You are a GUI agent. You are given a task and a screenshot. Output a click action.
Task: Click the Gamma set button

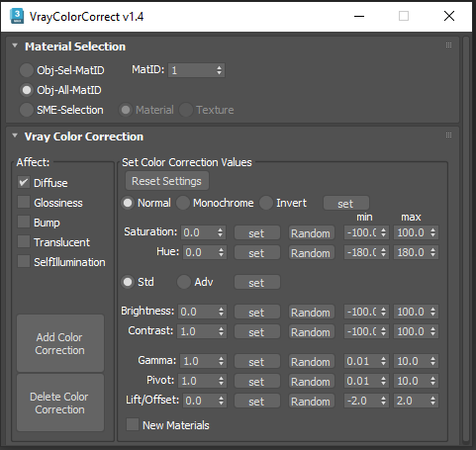click(x=257, y=361)
